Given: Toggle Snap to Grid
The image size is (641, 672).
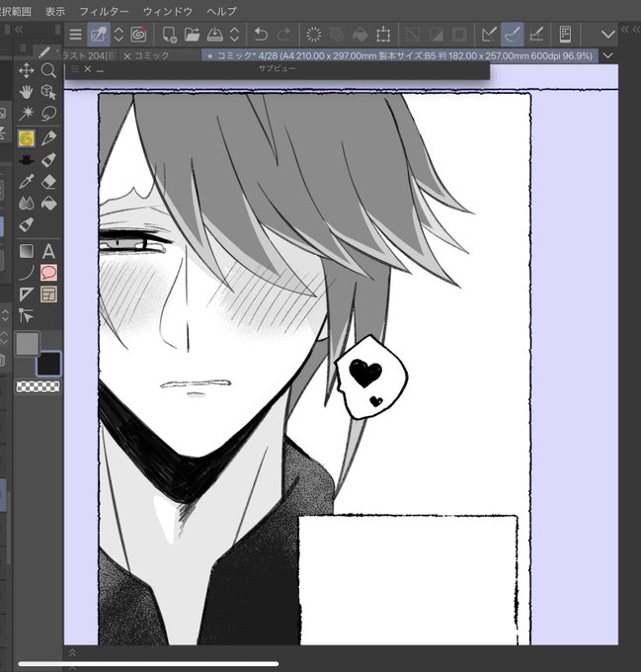Looking at the screenshot, I should click(536, 35).
